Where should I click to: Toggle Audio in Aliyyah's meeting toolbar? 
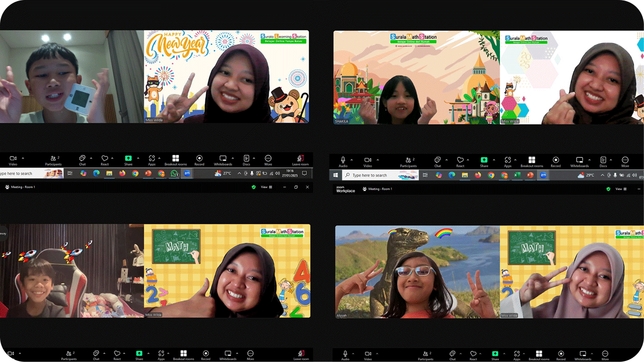(345, 355)
